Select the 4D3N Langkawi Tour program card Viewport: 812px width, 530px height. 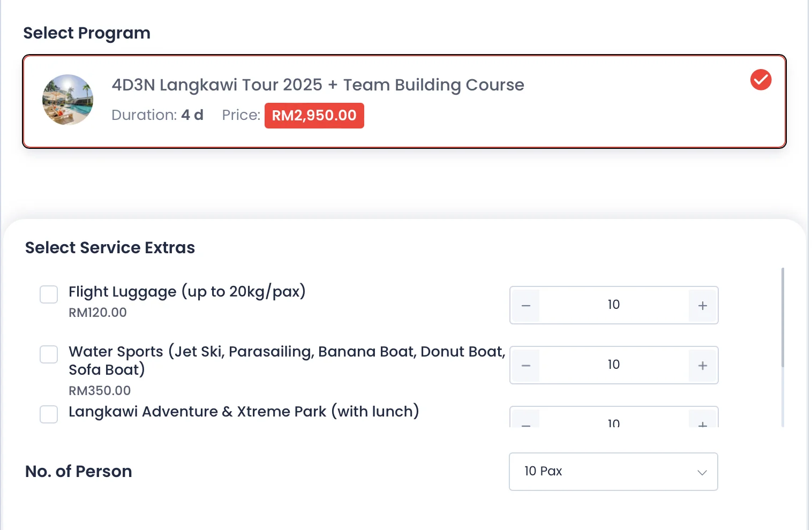coord(404,101)
